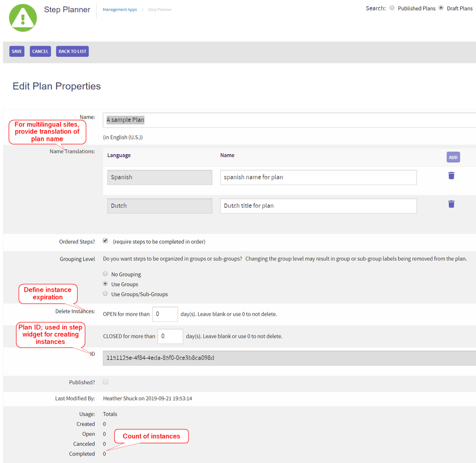The height and width of the screenshot is (463, 476).
Task: Delete the Spanish translation row
Action: point(451,176)
